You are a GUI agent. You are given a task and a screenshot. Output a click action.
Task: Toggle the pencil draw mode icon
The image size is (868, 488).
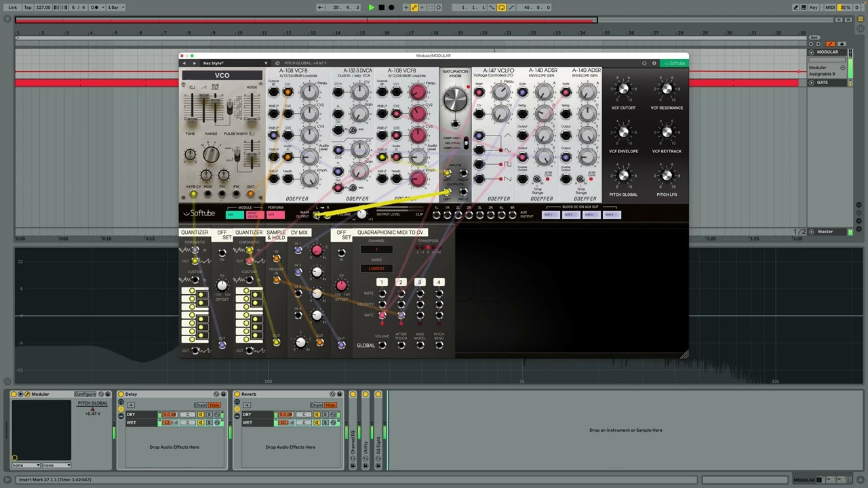[x=796, y=7]
